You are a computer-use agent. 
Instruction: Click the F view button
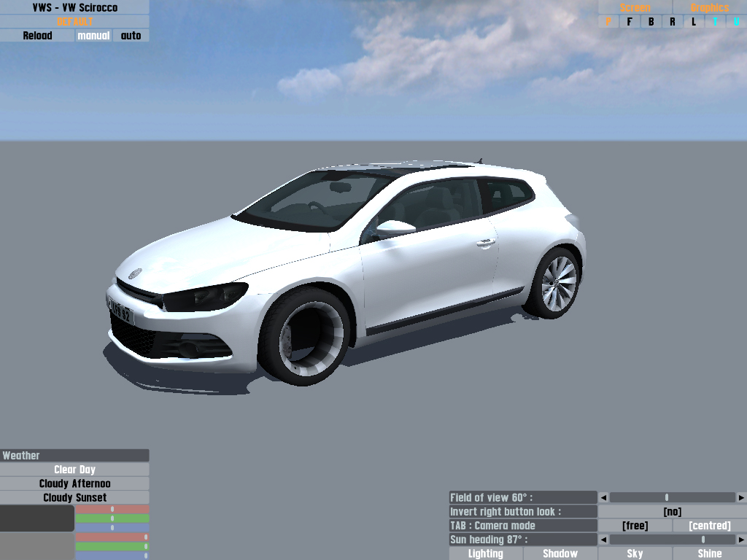pos(630,21)
